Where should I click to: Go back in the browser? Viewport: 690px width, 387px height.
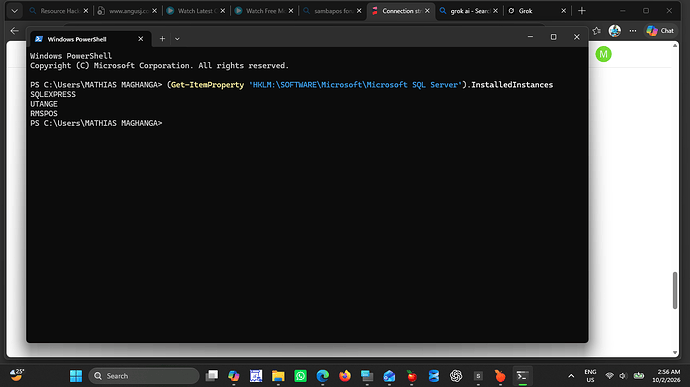15,31
